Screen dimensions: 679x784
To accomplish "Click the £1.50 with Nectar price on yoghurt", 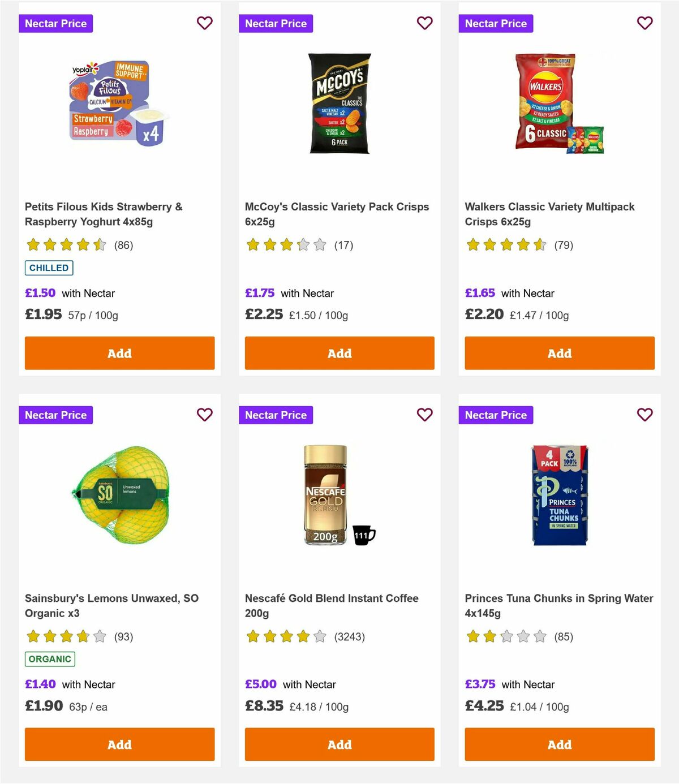I will click(x=40, y=293).
